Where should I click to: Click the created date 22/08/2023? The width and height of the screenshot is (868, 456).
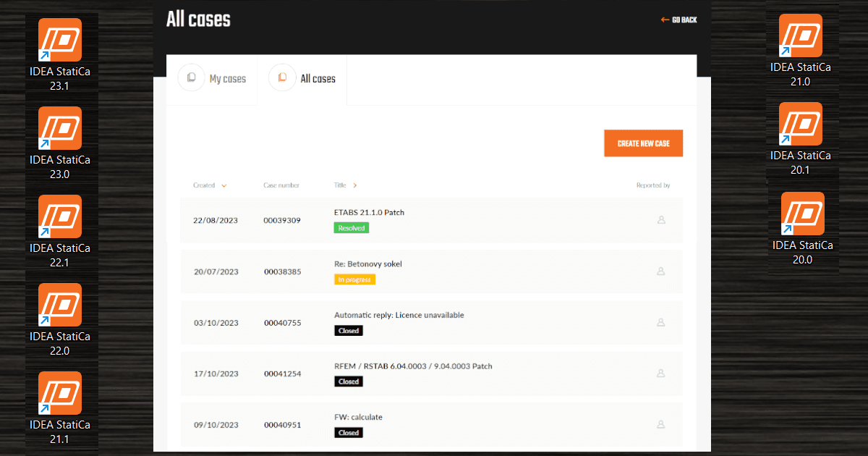[216, 221]
